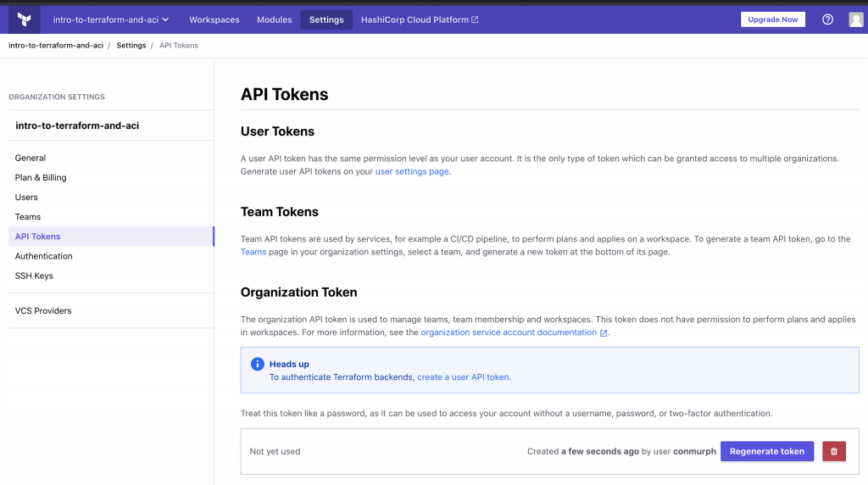This screenshot has width=868, height=485.
Task: Select SSH Keys in the sidebar
Action: pyautogui.click(x=34, y=276)
